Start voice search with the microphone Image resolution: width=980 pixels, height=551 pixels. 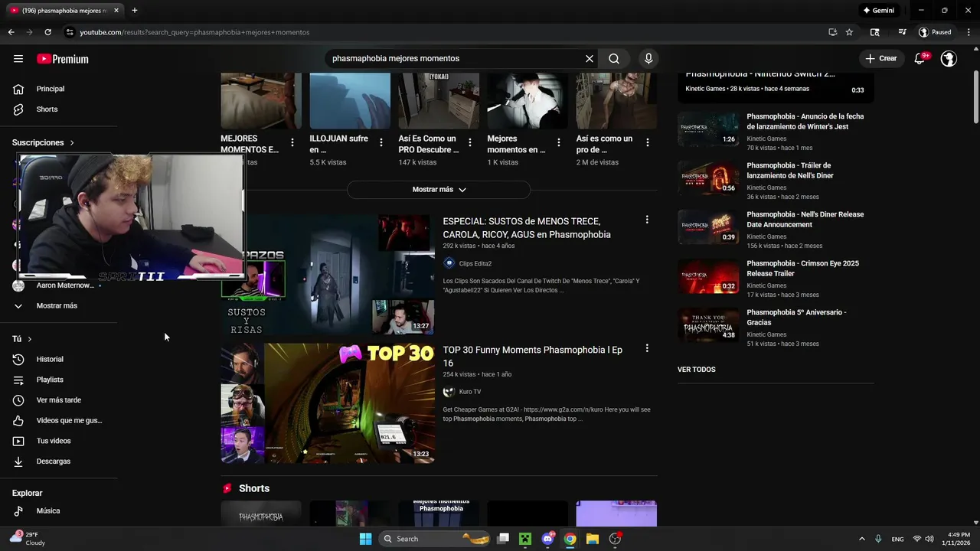coord(648,59)
